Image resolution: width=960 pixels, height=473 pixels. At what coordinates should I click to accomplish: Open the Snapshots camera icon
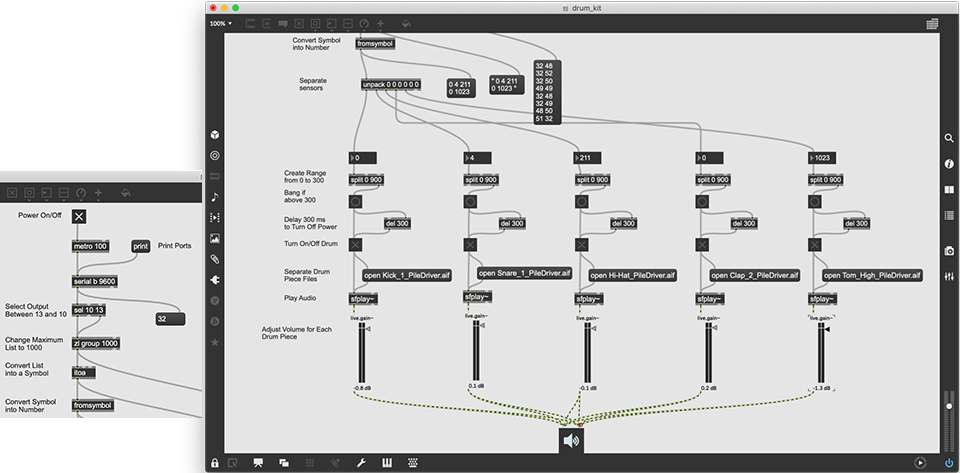click(949, 251)
